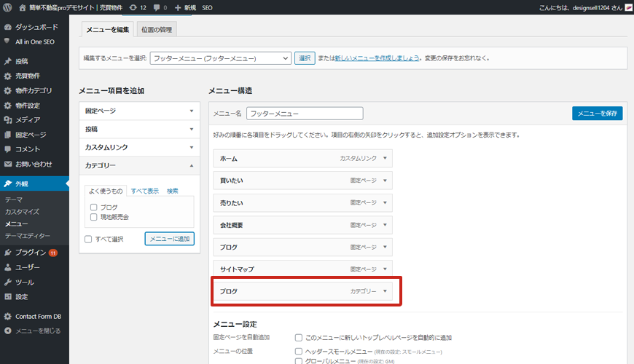Open the メディア media library icon

tap(8, 119)
